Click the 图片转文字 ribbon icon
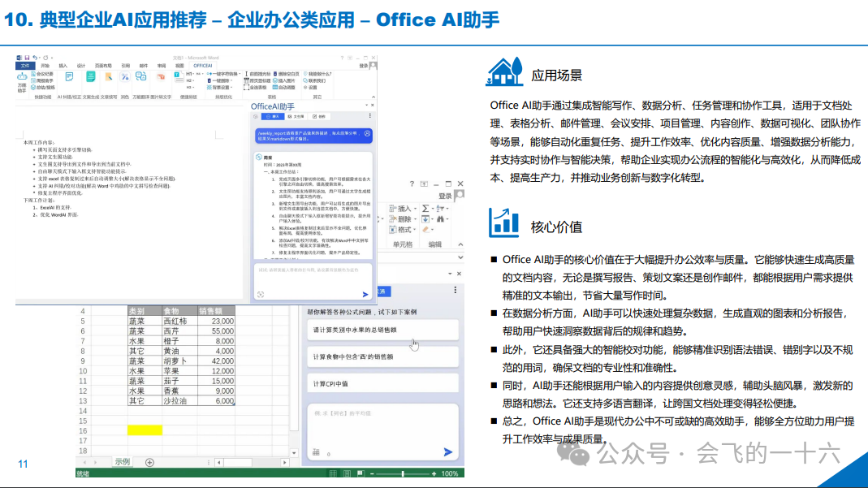The height and width of the screenshot is (488, 868). [161, 77]
